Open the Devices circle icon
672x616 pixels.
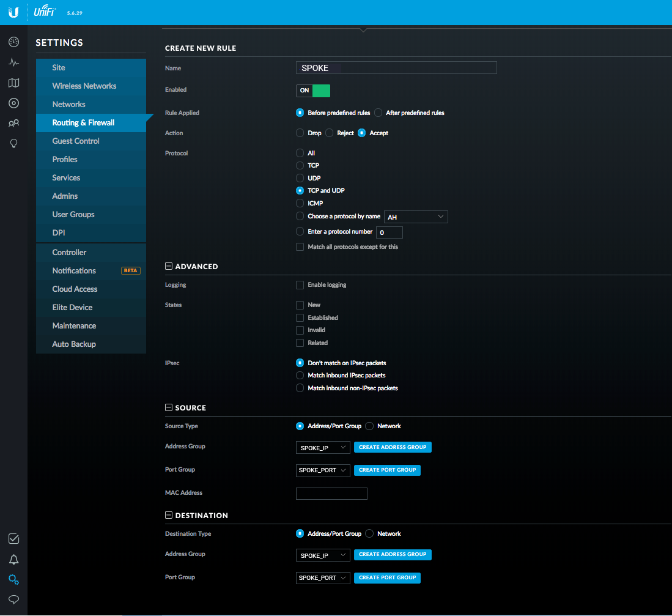[x=13, y=103]
